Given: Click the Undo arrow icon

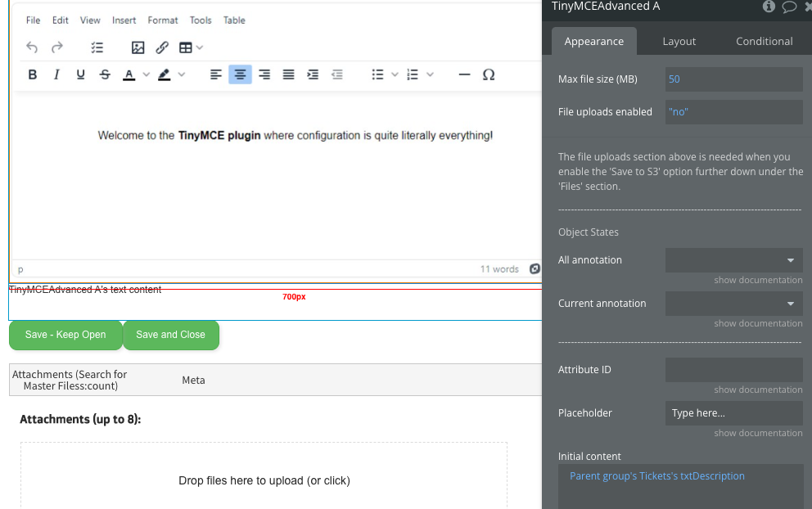Looking at the screenshot, I should coord(31,47).
